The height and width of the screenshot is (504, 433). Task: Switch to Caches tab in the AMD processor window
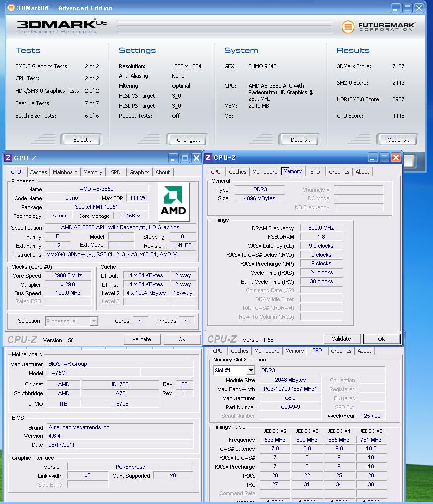38,172
